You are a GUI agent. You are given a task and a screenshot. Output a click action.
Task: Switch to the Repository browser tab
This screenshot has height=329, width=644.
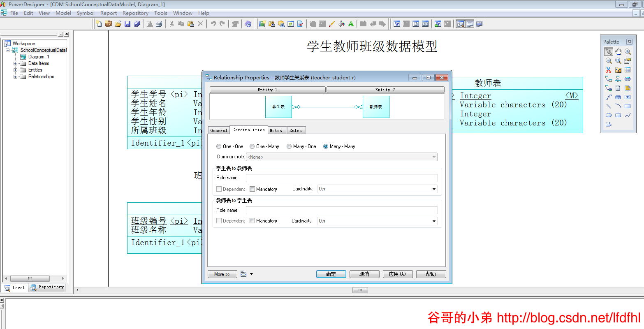pyautogui.click(x=47, y=287)
